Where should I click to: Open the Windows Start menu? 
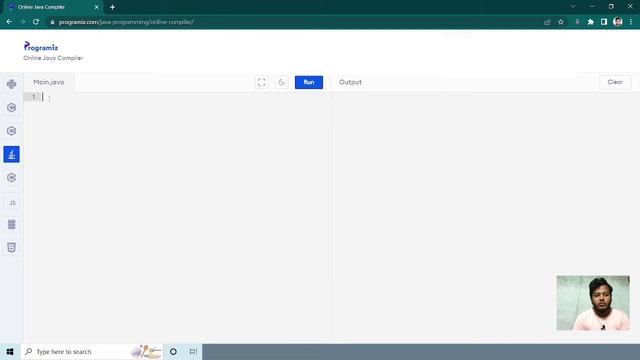(10, 351)
